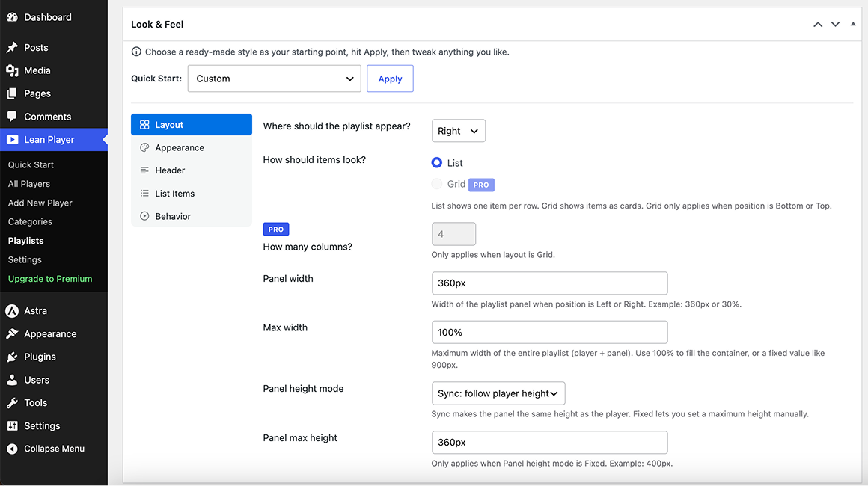Open Lean Player Settings submenu item
The width and height of the screenshot is (868, 486).
pos(25,260)
